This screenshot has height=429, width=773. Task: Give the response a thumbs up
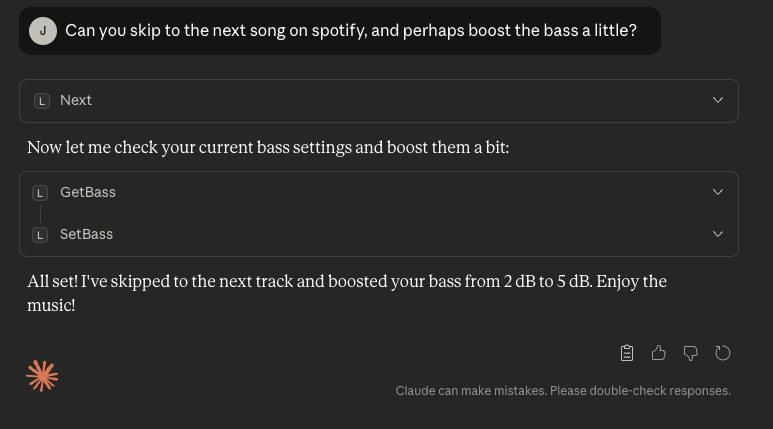click(x=659, y=353)
